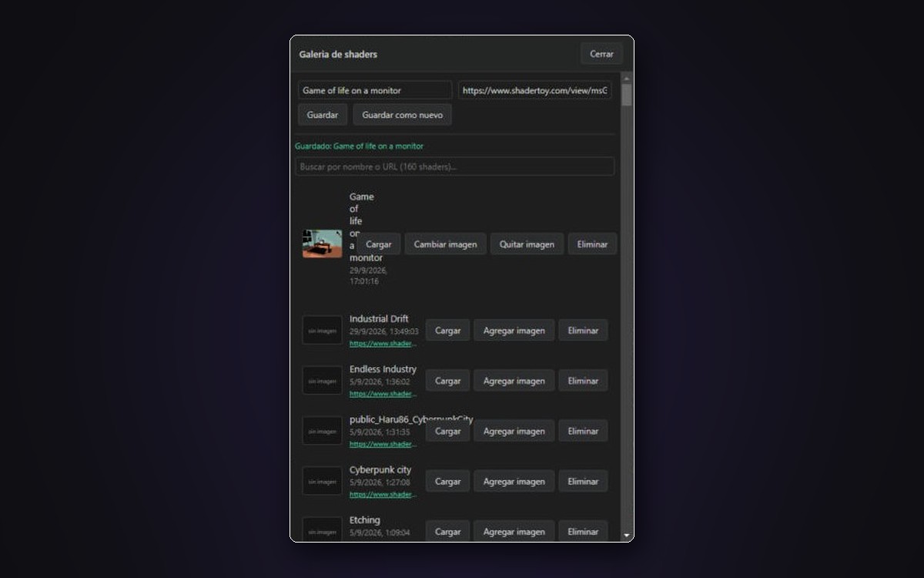Click date 5/9/2026, 1:31:35
924x578 pixels.
click(x=380, y=432)
